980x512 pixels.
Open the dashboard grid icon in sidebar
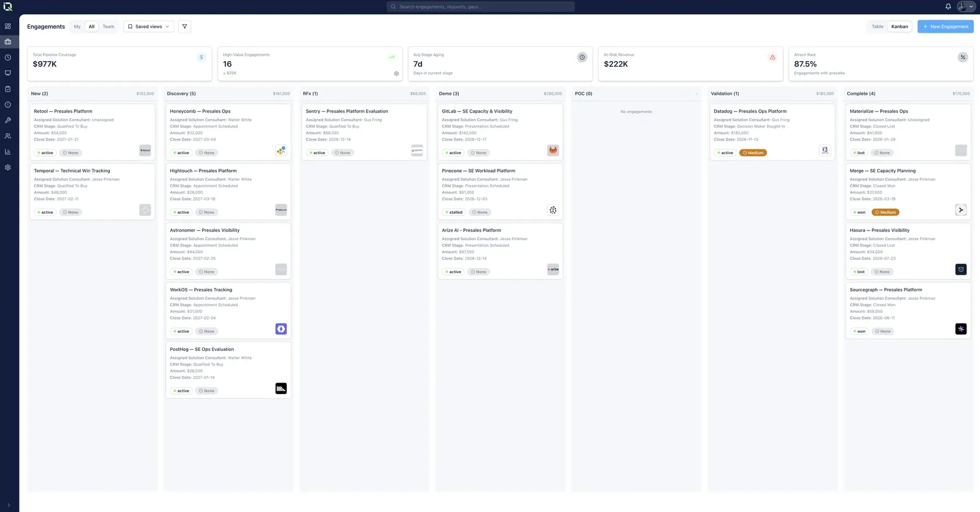tap(8, 26)
